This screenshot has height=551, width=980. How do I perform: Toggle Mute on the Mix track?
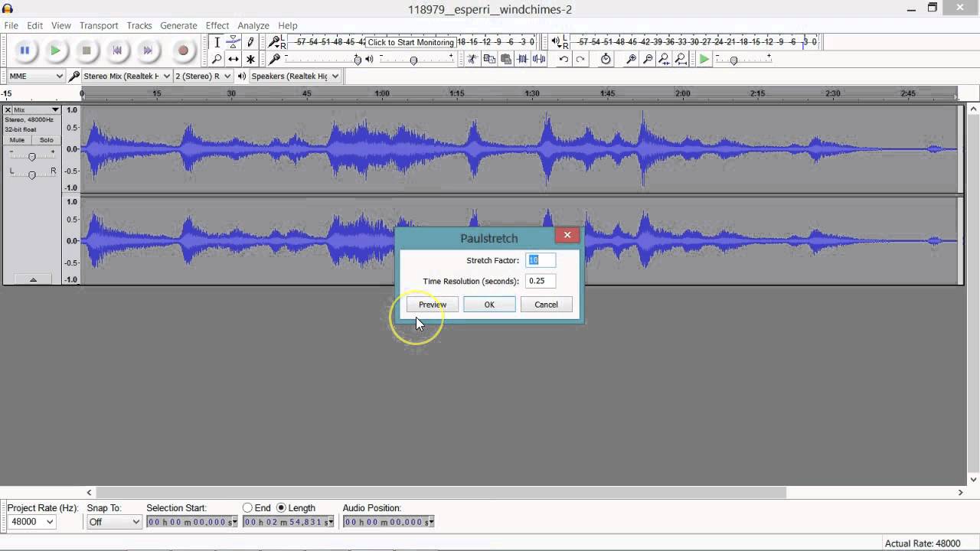(17, 140)
